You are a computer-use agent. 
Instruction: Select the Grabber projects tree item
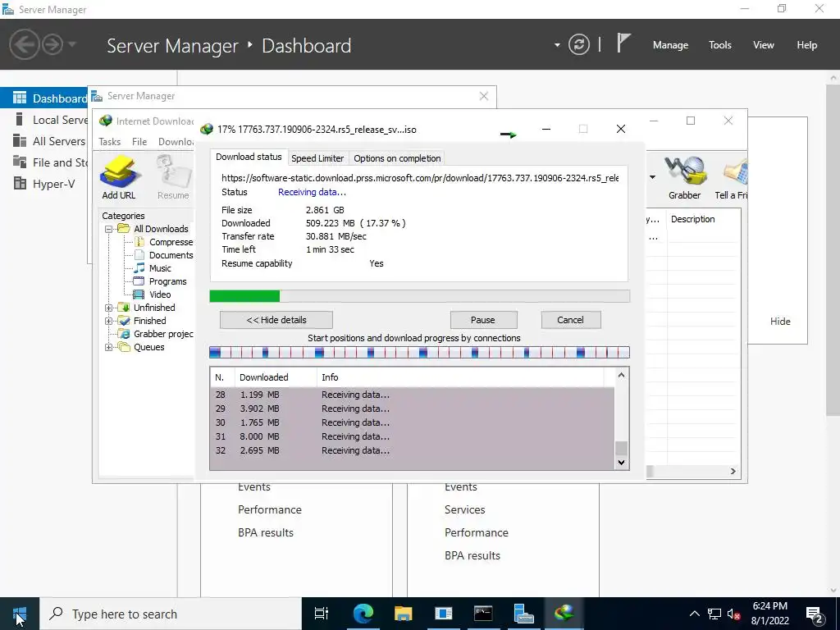(x=163, y=334)
